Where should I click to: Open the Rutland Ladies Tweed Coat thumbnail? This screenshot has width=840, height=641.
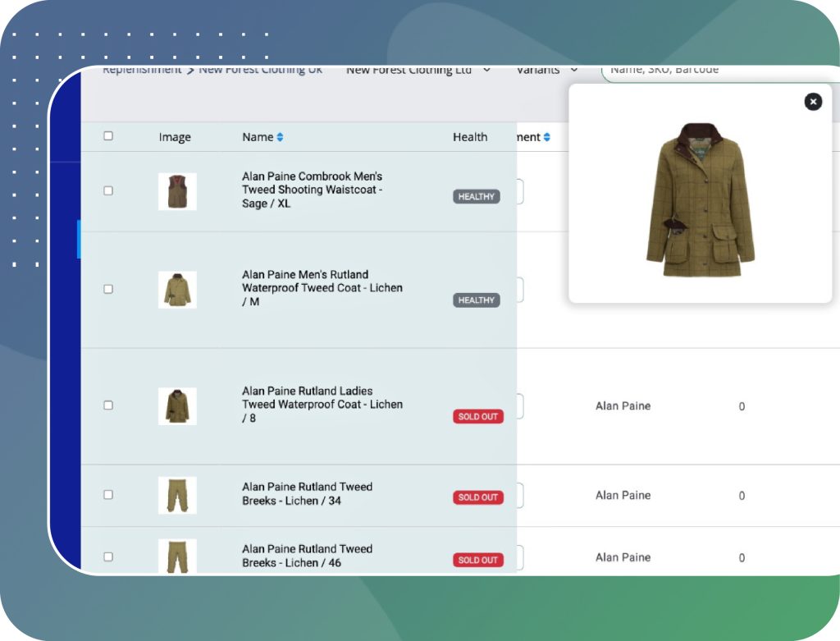point(177,406)
